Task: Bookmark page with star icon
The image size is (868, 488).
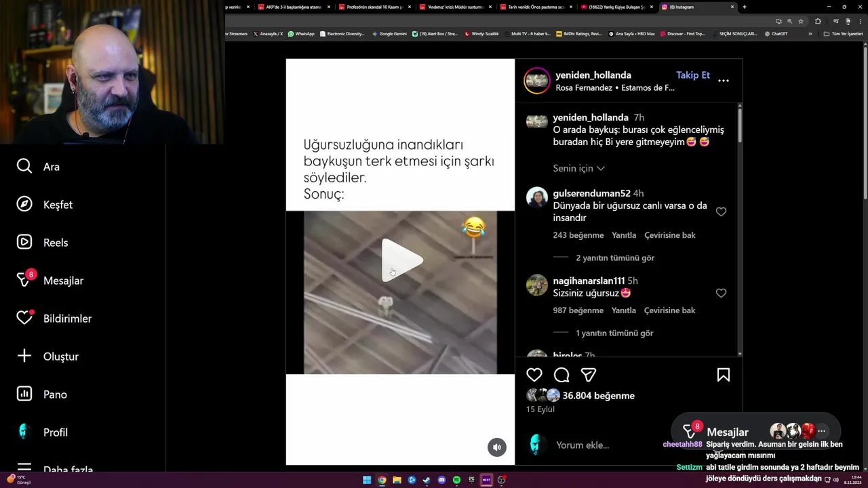Action: [x=801, y=21]
